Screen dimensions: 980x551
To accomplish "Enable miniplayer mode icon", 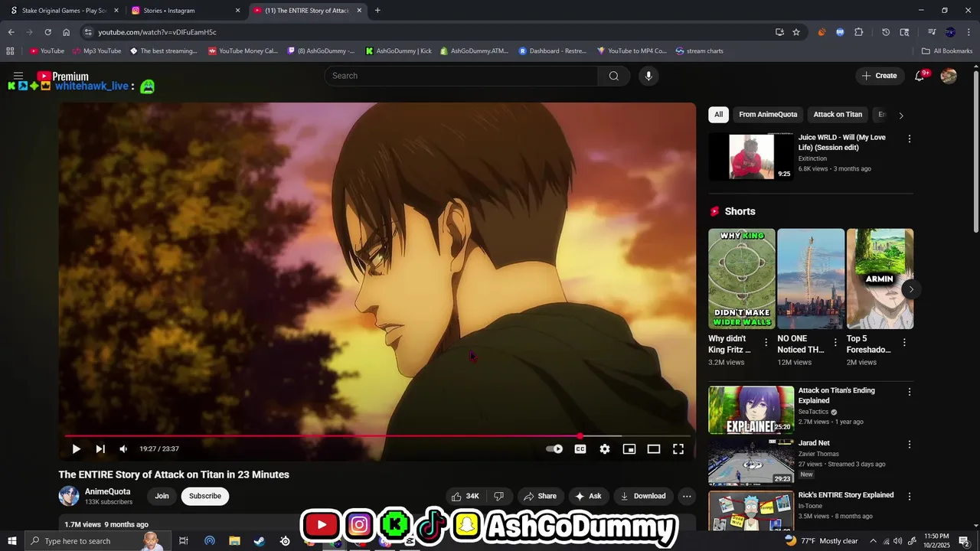I will coord(629,449).
